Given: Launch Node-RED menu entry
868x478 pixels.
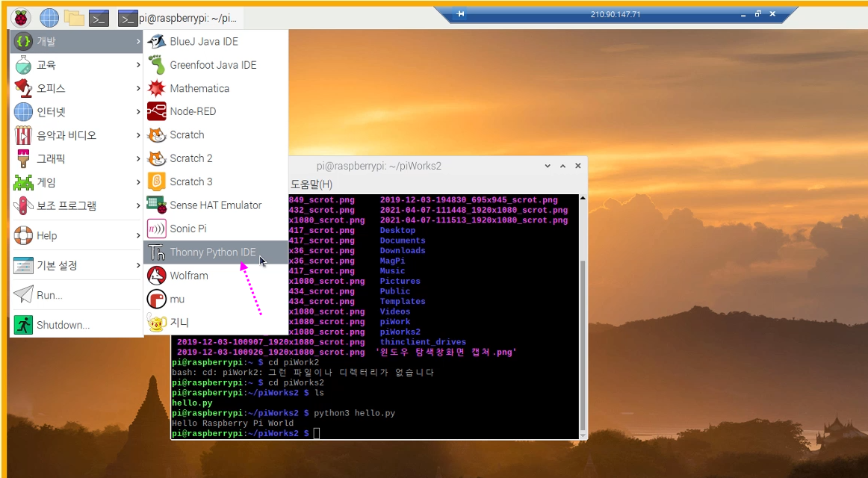Looking at the screenshot, I should click(x=215, y=111).
